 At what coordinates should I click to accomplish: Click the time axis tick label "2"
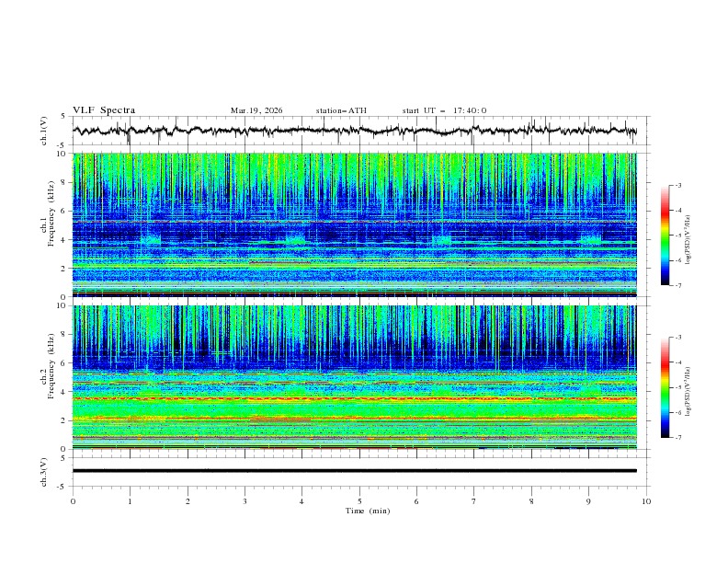point(188,501)
